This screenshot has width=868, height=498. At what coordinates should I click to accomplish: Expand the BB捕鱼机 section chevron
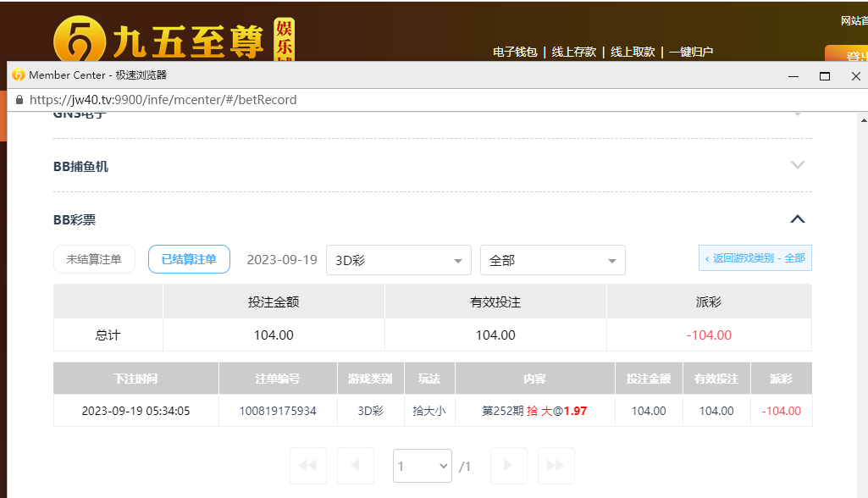coord(797,165)
